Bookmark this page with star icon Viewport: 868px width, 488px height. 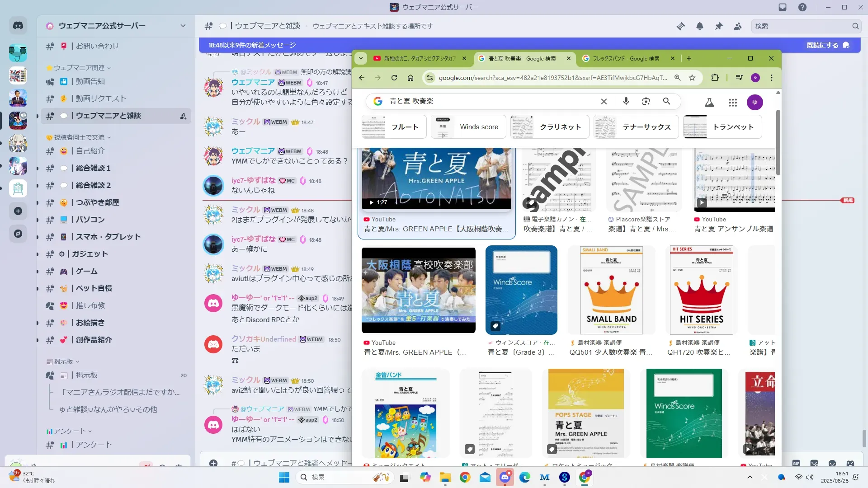pyautogui.click(x=692, y=78)
